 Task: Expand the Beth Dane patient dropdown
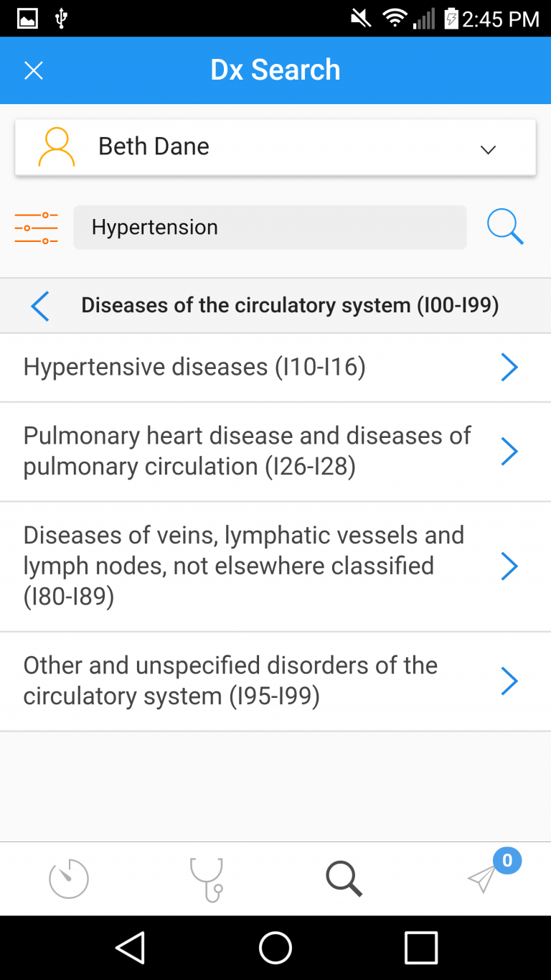pos(488,149)
